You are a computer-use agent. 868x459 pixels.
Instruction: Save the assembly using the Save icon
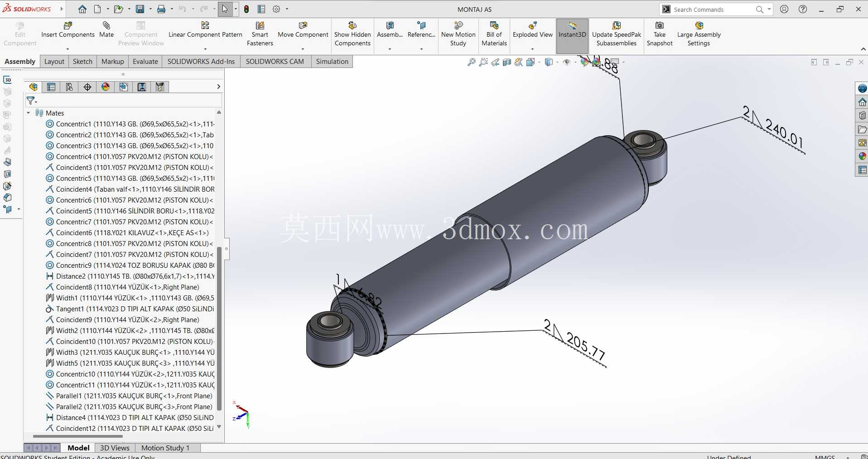140,9
